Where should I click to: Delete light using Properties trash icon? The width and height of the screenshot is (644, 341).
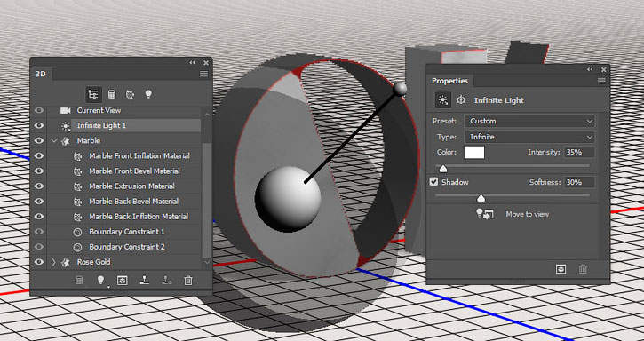pyautogui.click(x=583, y=269)
